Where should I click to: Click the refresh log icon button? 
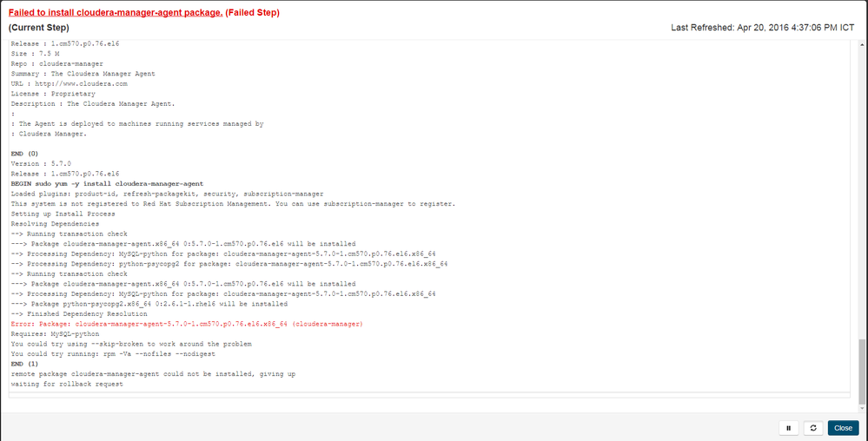pyautogui.click(x=812, y=428)
